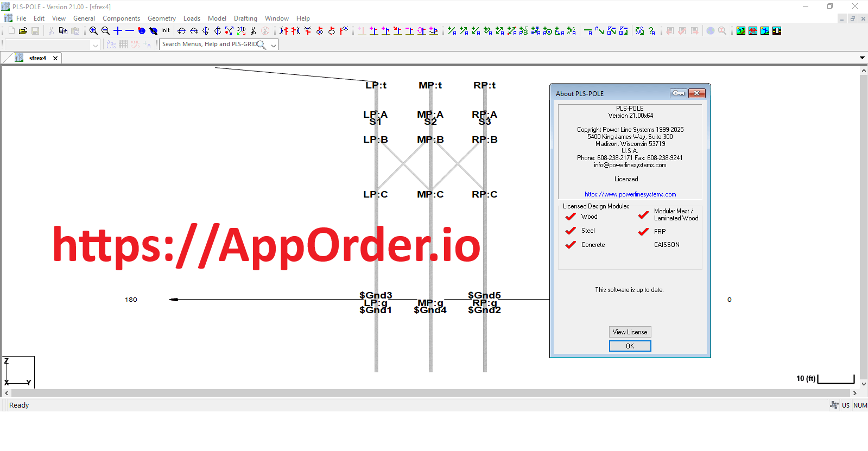Click the red skull icon
The width and height of the screenshot is (868, 451).
[753, 31]
